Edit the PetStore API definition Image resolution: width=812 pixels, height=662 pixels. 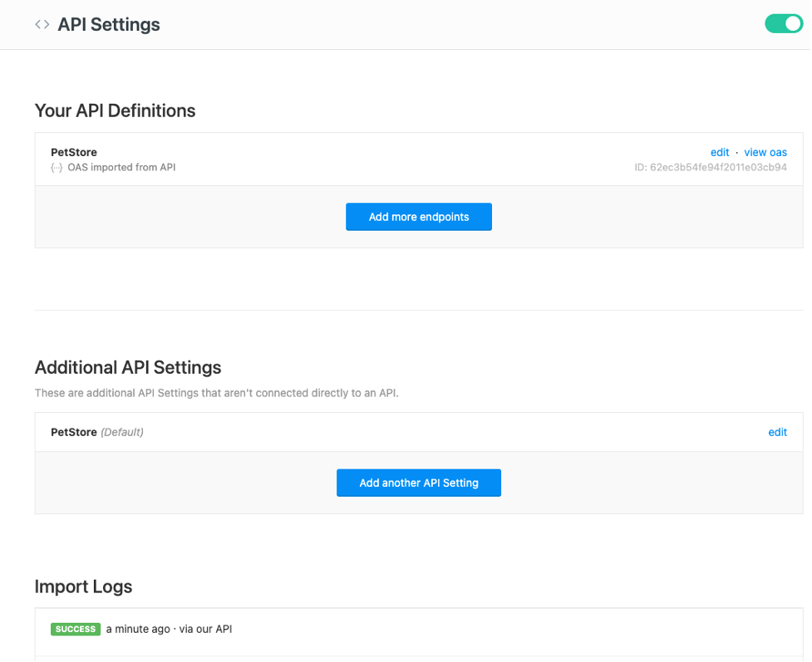point(719,152)
